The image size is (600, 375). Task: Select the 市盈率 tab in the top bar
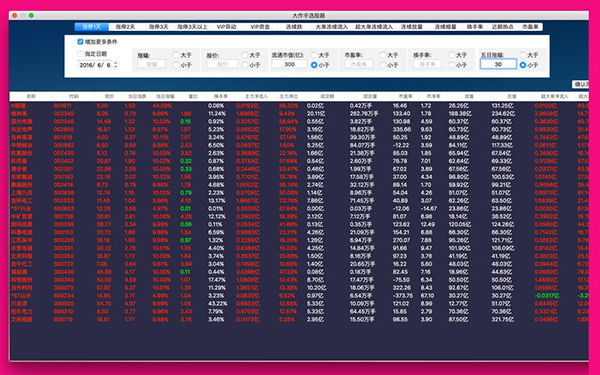point(530,27)
